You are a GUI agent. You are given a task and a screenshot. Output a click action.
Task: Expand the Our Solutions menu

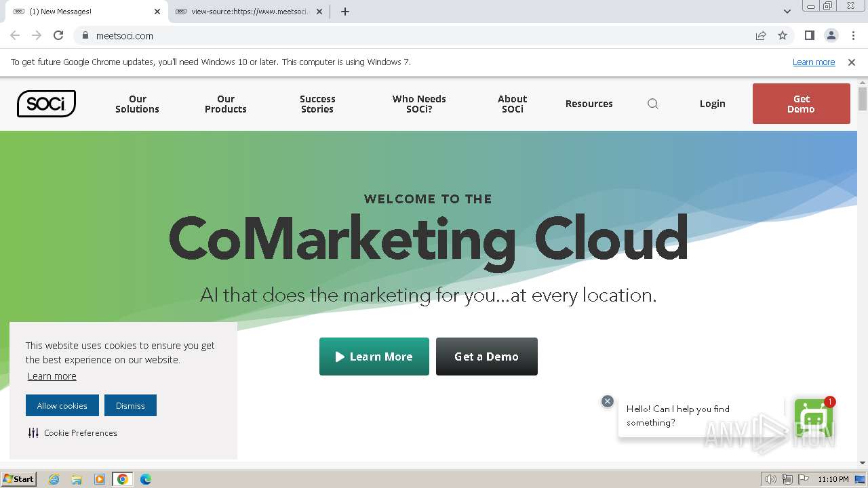(x=137, y=104)
